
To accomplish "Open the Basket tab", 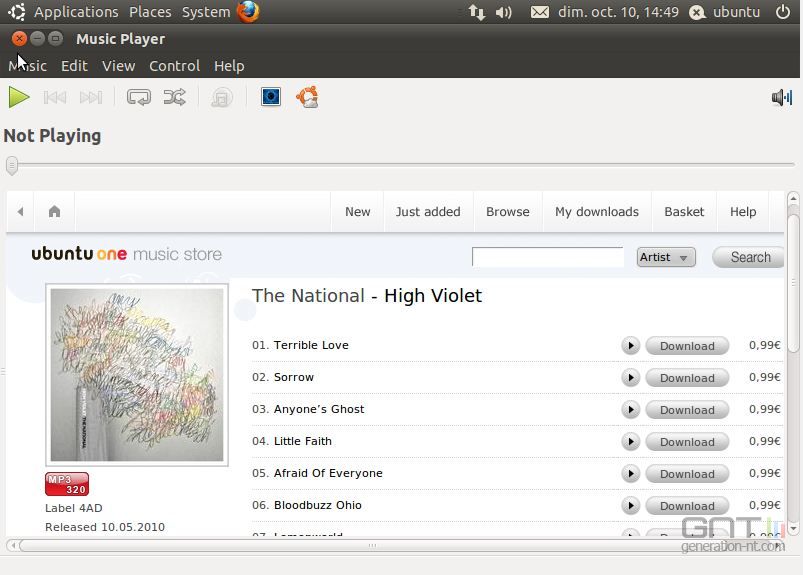I will (x=684, y=211).
